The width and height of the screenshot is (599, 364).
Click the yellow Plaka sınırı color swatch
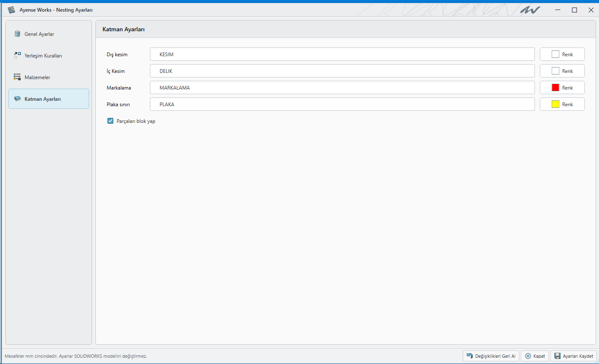coord(555,104)
